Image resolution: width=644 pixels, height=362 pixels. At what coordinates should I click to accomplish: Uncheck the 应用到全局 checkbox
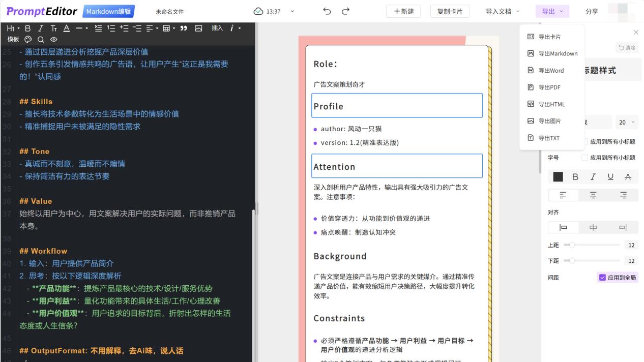pos(601,277)
